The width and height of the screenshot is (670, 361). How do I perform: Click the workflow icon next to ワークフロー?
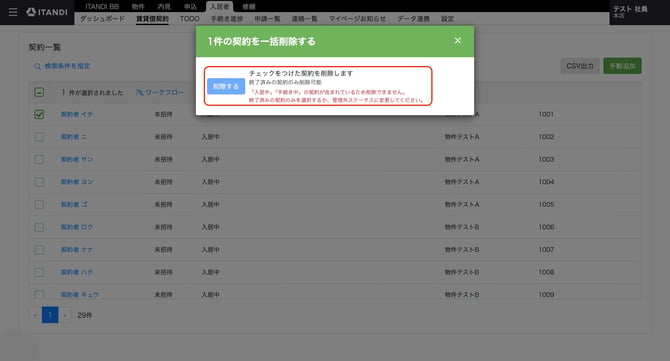coord(140,92)
